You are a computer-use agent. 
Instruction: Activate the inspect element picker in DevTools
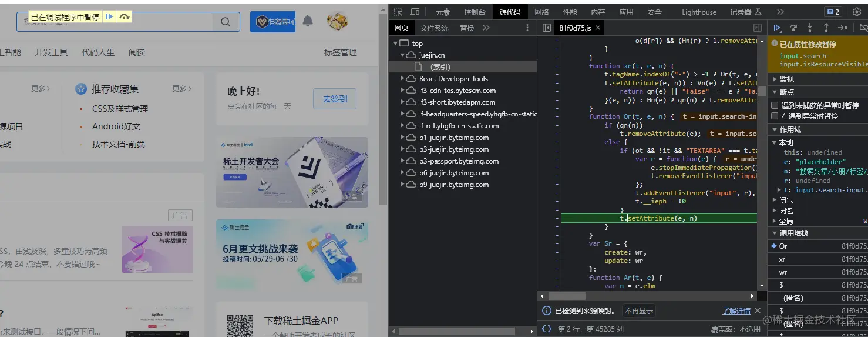click(398, 12)
